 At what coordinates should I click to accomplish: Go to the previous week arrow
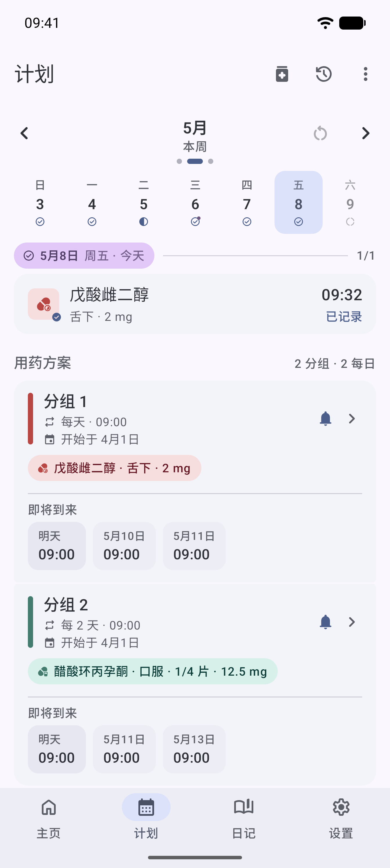(x=24, y=133)
